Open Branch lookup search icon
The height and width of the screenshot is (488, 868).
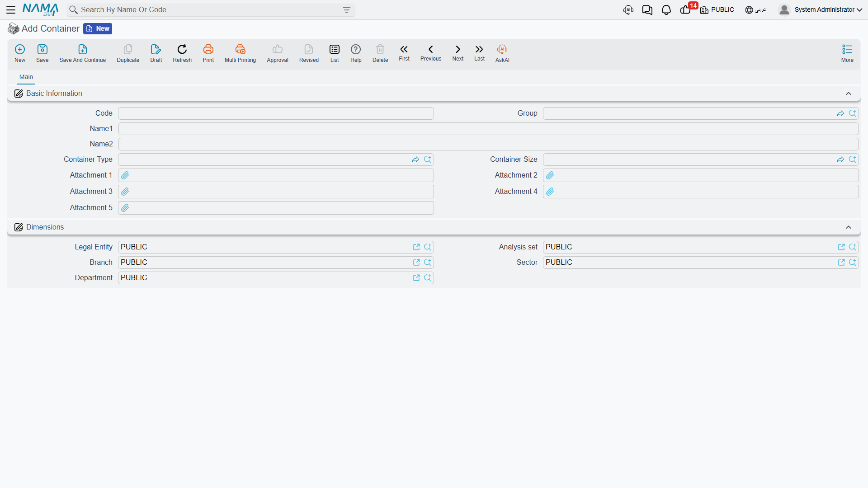coord(428,263)
